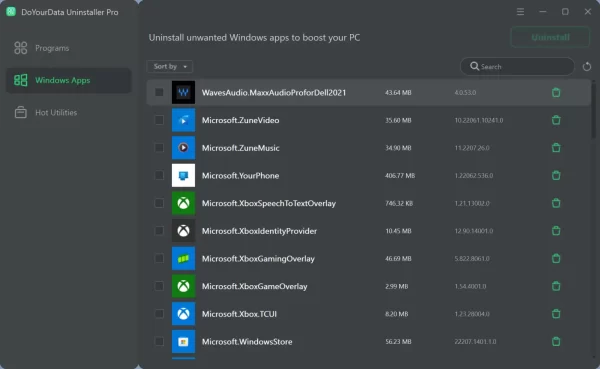Focus the Search input field
Image resolution: width=600 pixels, height=369 pixels.
(x=517, y=67)
